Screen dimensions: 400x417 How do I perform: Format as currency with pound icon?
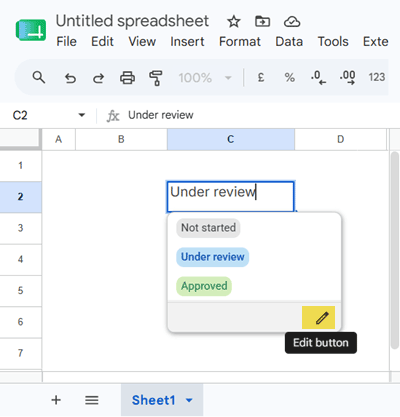[261, 77]
